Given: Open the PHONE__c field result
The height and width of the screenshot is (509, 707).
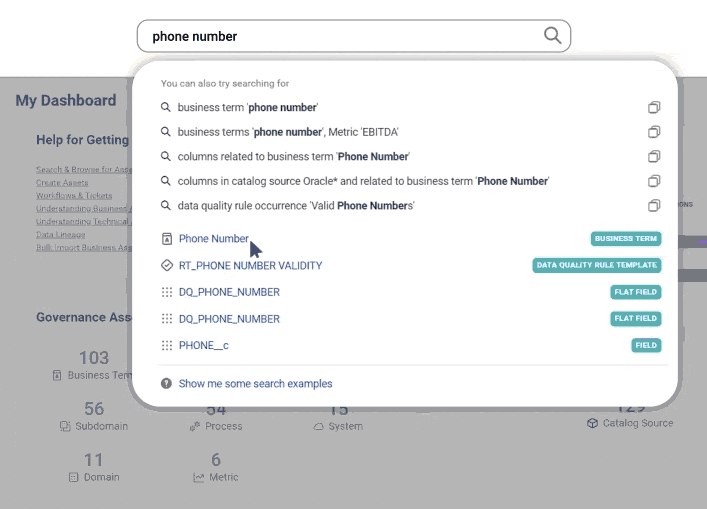Looking at the screenshot, I should click(204, 346).
